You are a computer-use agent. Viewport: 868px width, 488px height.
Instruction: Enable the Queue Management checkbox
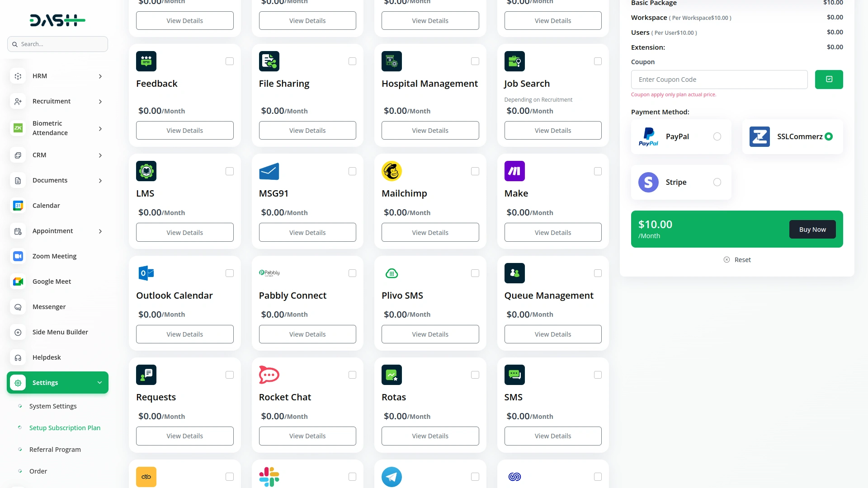(x=598, y=273)
